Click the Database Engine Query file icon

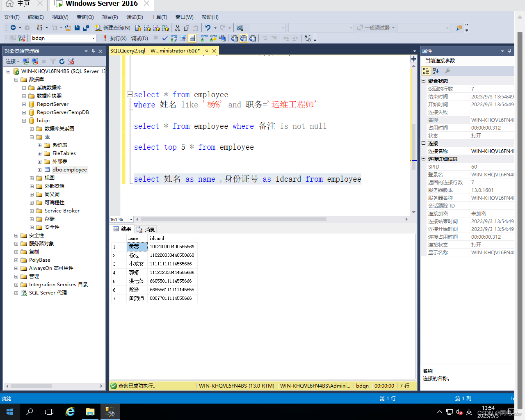(x=138, y=27)
